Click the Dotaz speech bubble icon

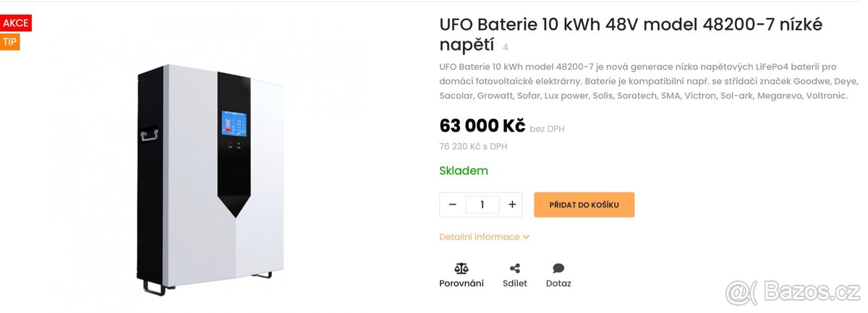[x=558, y=268]
